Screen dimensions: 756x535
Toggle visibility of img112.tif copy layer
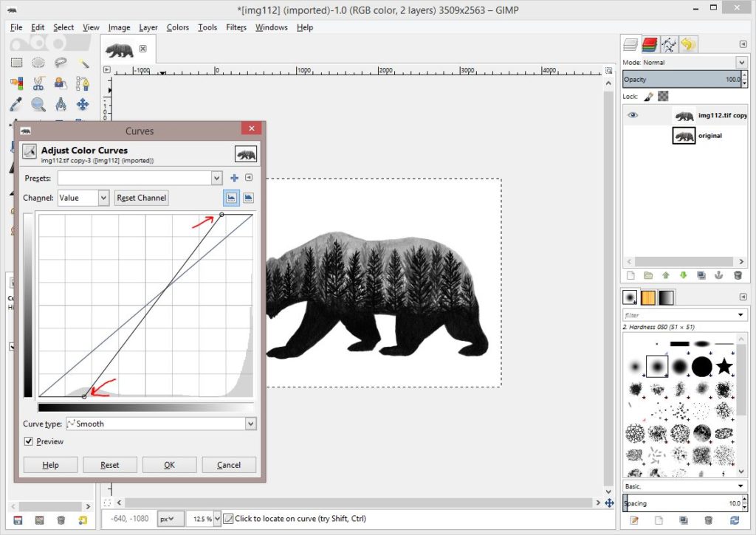click(x=633, y=115)
